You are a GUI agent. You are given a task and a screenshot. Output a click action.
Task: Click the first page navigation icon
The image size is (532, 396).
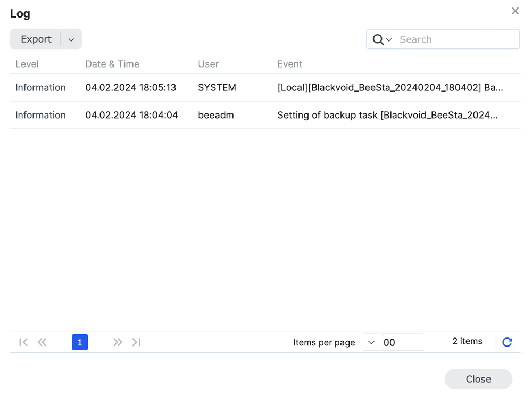click(23, 342)
